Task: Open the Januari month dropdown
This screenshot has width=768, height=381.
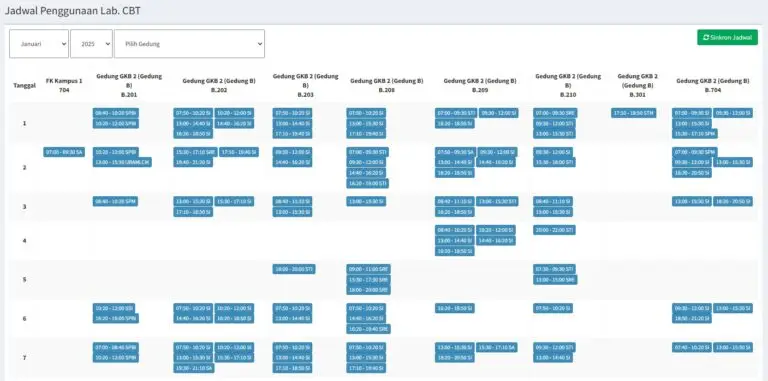Action: 39,44
